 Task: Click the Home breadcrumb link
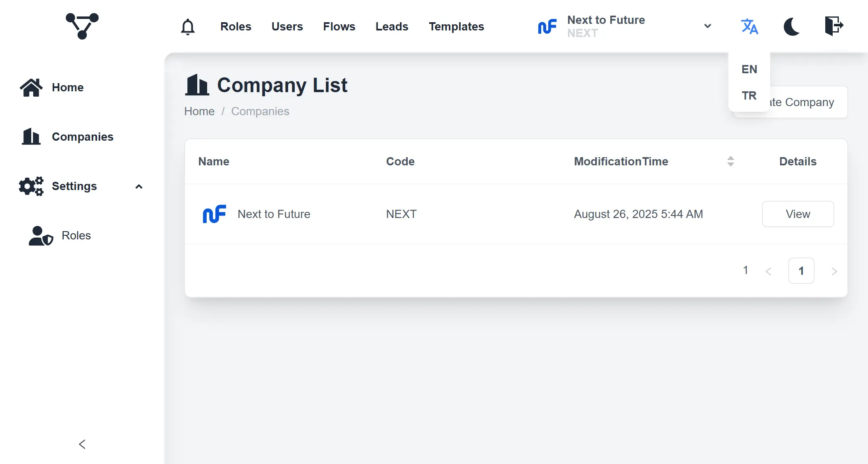click(199, 111)
